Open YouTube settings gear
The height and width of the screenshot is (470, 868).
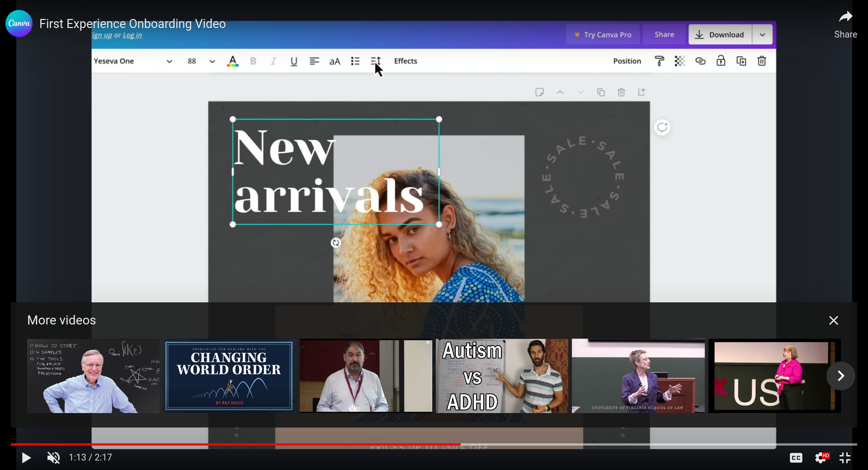point(821,458)
